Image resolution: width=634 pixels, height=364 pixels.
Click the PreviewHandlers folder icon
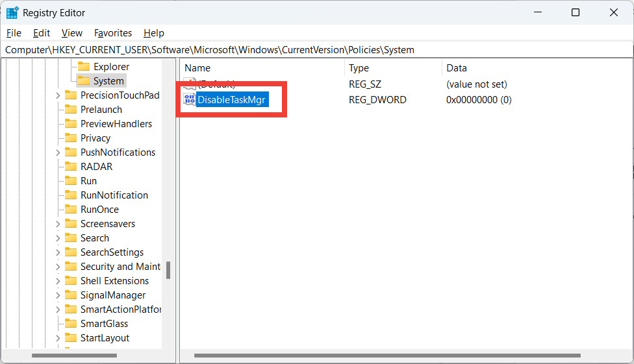click(71, 124)
